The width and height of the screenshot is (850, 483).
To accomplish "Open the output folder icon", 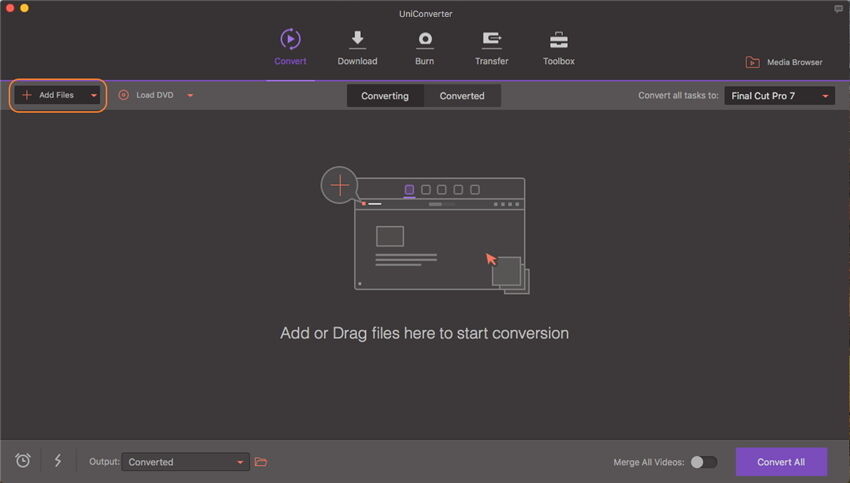I will pyautogui.click(x=261, y=462).
